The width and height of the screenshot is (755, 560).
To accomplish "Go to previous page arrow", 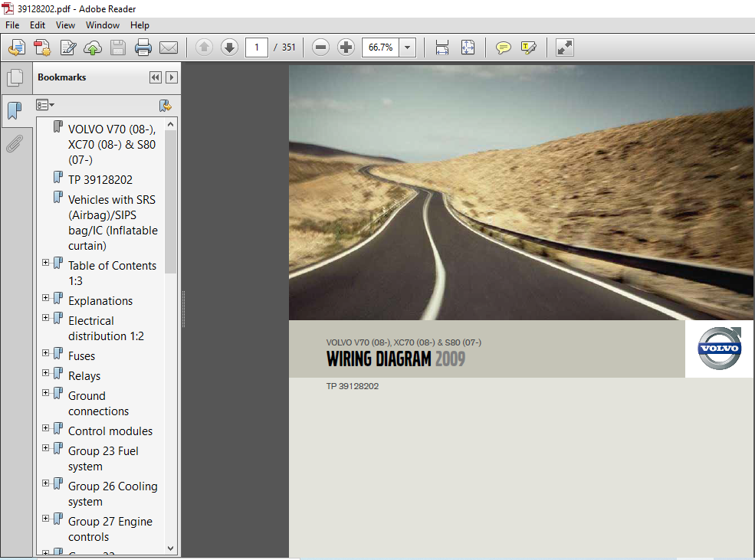I will pos(204,47).
